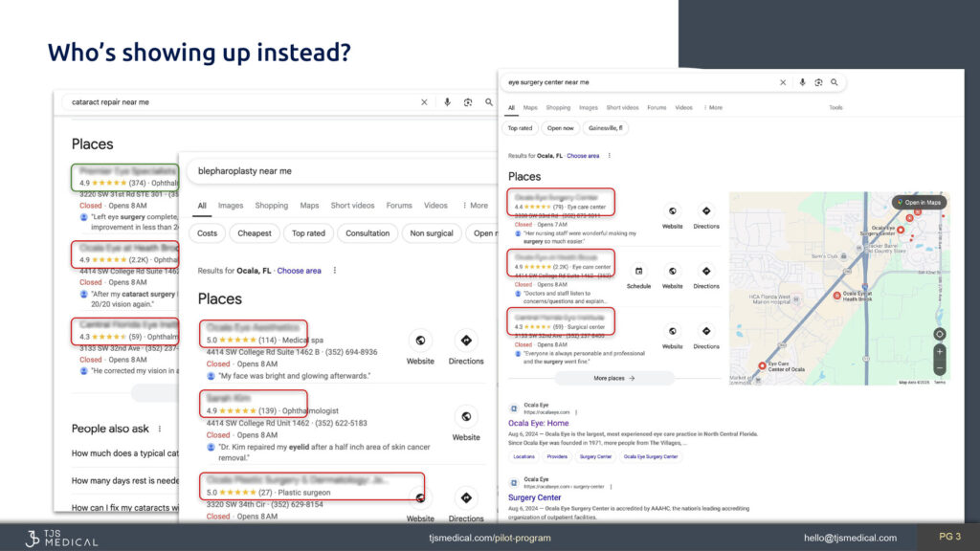Click the Top rated chip in blepharoplasty results
Screen dimensions: 980x551
(x=308, y=233)
